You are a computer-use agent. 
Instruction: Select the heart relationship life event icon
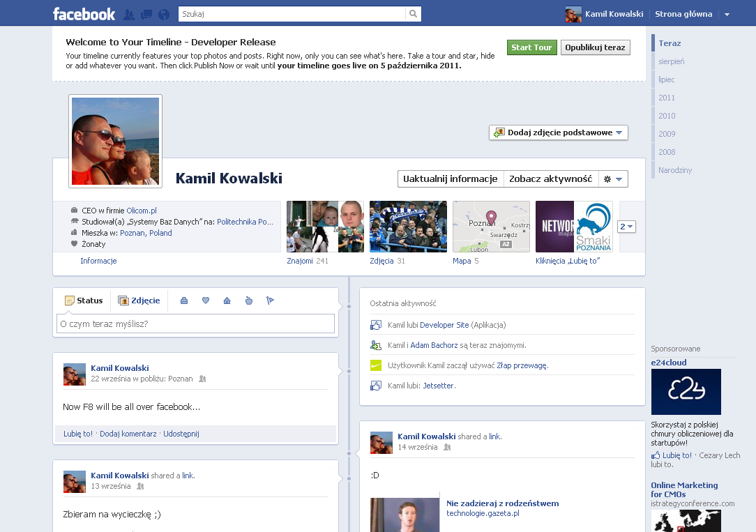(x=206, y=301)
